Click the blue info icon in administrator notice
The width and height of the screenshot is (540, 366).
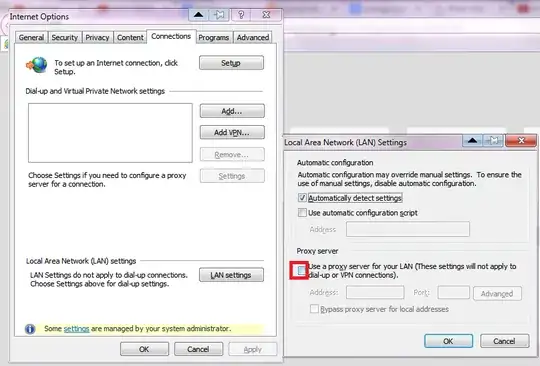coord(30,329)
